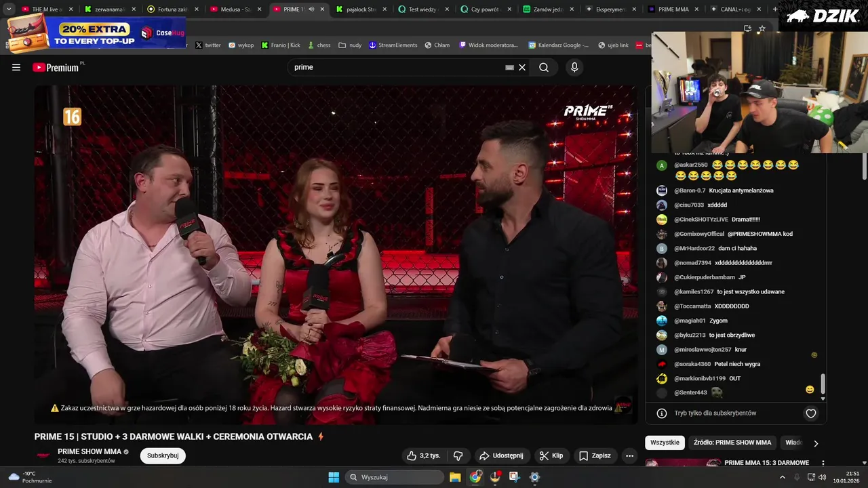Viewport: 868px width, 488px height.
Task: Create a clip with the Klip button
Action: [x=551, y=455]
